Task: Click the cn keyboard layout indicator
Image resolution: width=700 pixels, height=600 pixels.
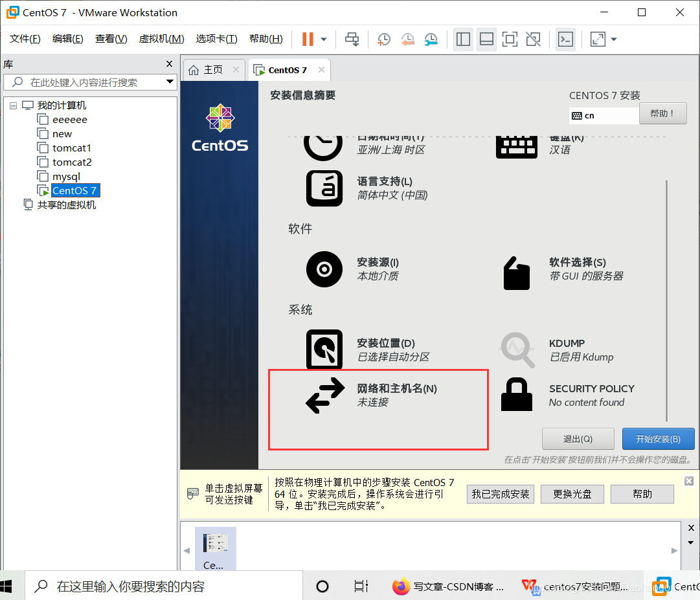Action: click(604, 116)
